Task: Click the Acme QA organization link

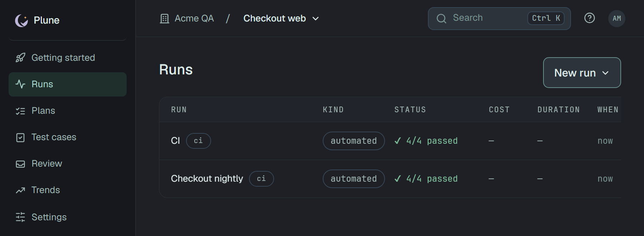Action: click(194, 18)
